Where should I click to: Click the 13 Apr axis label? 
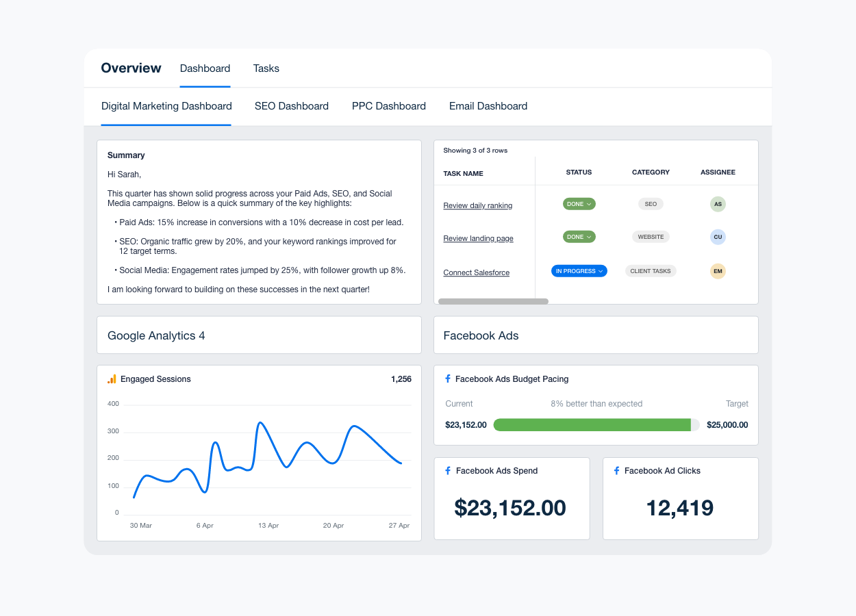pos(268,526)
